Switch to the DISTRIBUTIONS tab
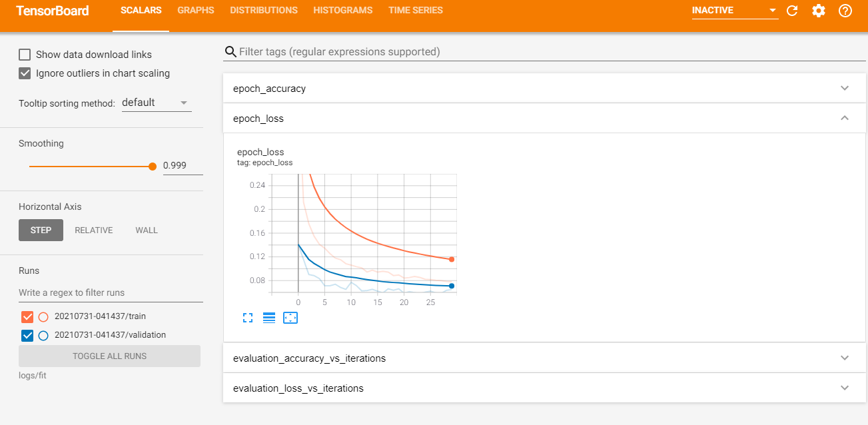 click(x=264, y=11)
